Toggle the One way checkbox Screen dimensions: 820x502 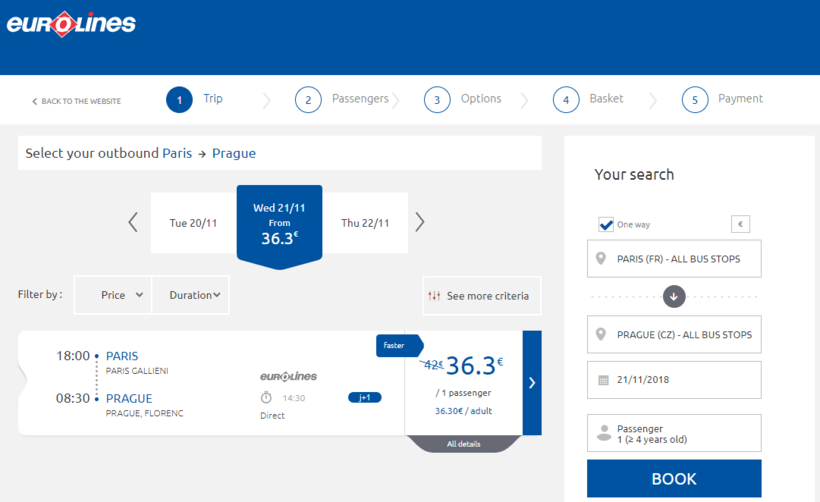[x=605, y=224]
